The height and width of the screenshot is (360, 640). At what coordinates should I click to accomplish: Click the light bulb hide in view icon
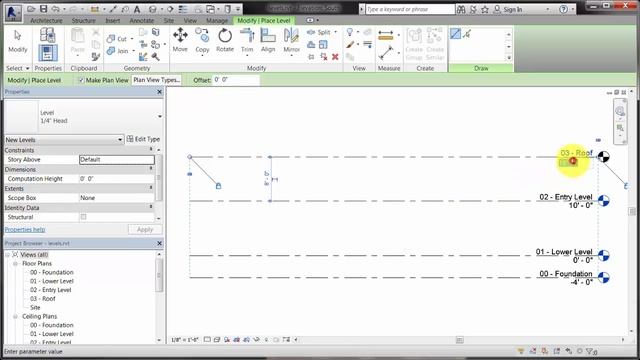tap(350, 32)
